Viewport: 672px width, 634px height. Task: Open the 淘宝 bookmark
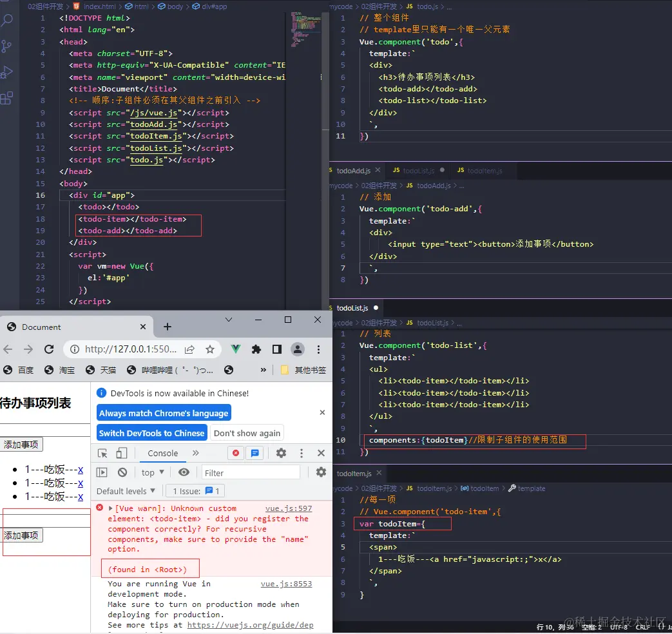pos(59,370)
